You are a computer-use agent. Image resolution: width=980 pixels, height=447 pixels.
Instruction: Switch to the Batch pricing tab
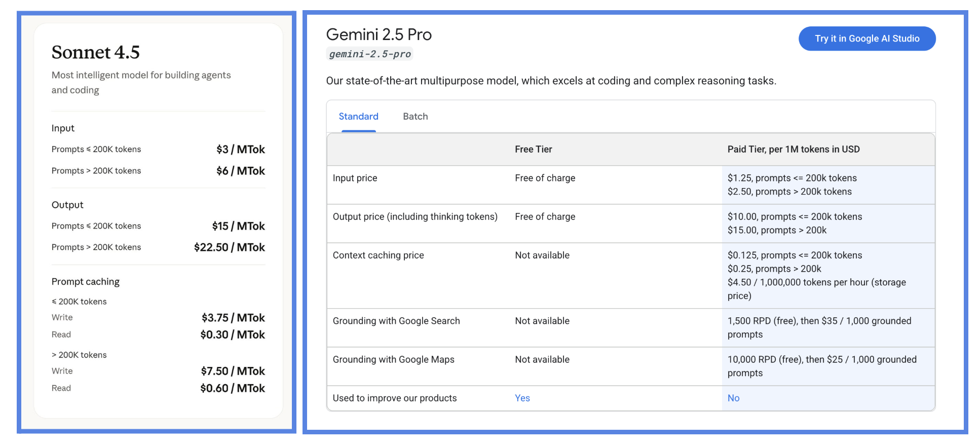click(x=415, y=116)
